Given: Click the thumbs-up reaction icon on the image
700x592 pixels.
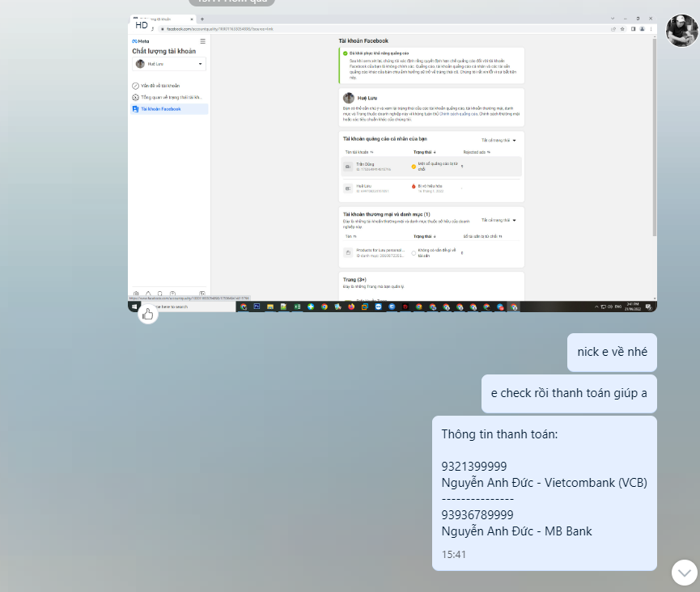Looking at the screenshot, I should coord(147,315).
